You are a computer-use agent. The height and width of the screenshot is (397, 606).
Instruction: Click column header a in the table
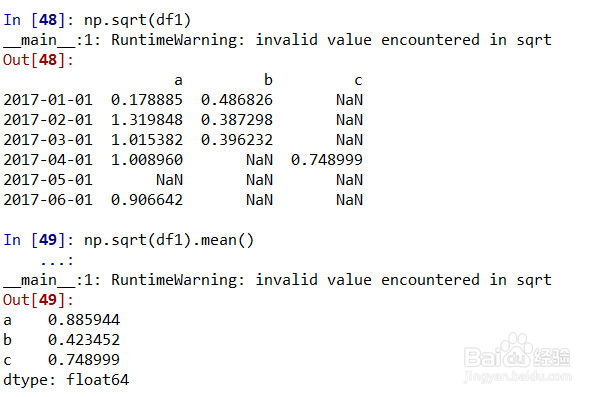pyautogui.click(x=178, y=80)
